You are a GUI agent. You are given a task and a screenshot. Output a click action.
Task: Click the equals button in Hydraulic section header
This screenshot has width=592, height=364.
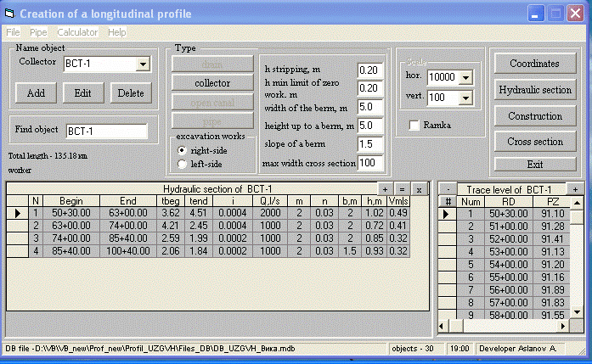pyautogui.click(x=402, y=188)
